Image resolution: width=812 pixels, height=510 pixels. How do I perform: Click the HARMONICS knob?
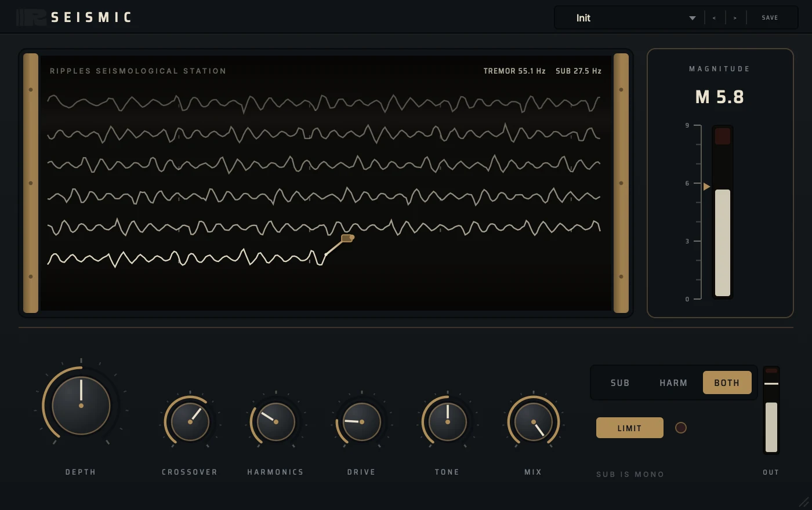(276, 422)
